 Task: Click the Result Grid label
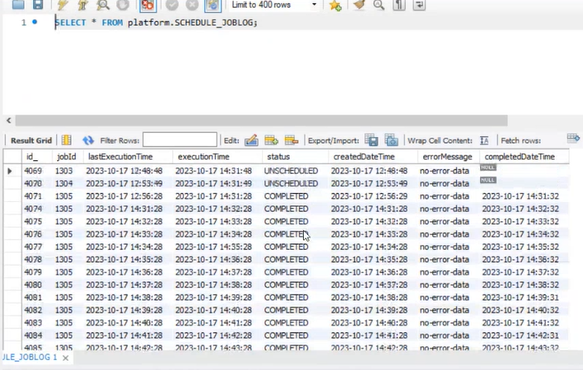[x=31, y=141]
